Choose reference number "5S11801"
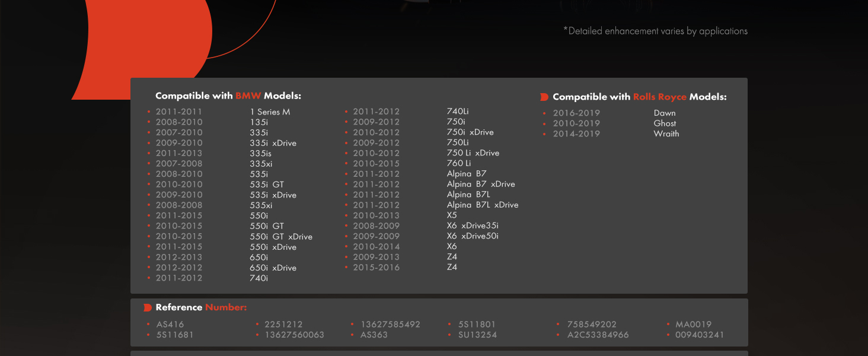This screenshot has width=868, height=356. pyautogui.click(x=477, y=325)
